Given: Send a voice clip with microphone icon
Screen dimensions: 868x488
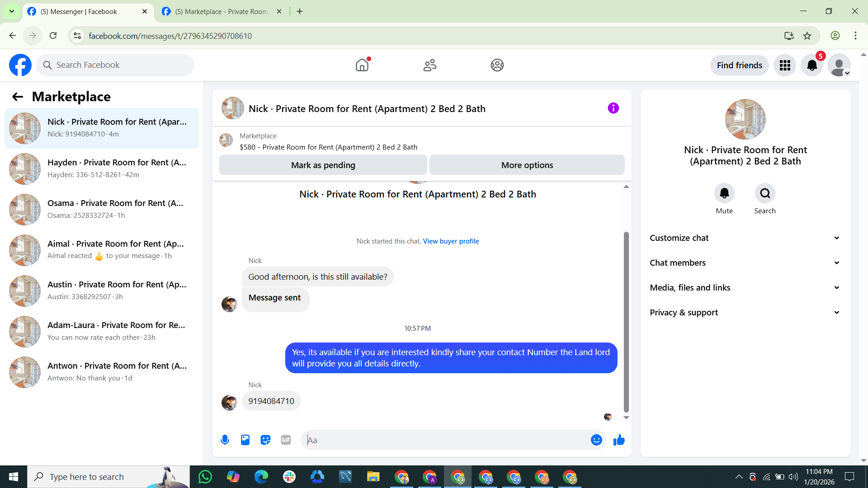Looking at the screenshot, I should pos(225,440).
